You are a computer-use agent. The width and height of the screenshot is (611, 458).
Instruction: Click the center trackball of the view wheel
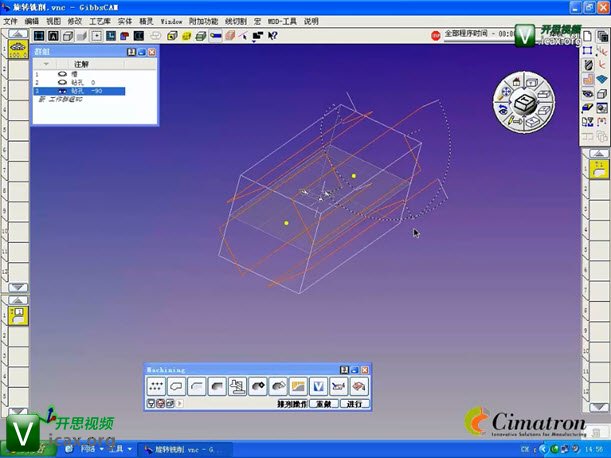525,103
